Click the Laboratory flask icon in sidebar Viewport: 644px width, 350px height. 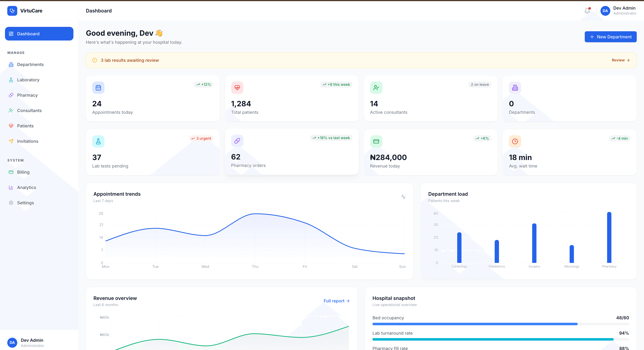coord(11,80)
